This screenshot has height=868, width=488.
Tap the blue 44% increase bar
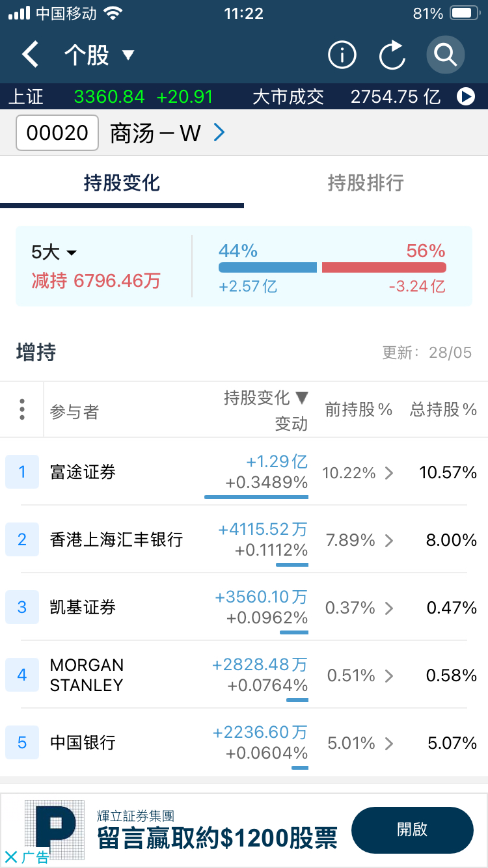pyautogui.click(x=267, y=267)
